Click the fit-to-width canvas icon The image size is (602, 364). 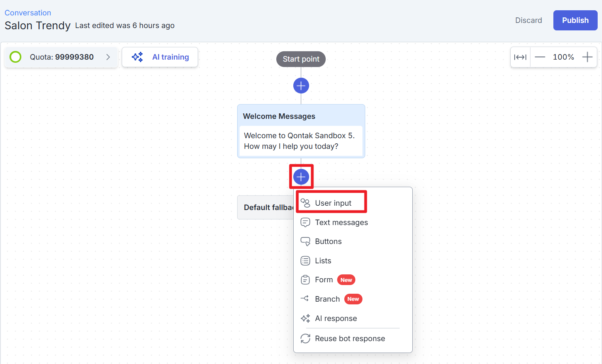[520, 57]
